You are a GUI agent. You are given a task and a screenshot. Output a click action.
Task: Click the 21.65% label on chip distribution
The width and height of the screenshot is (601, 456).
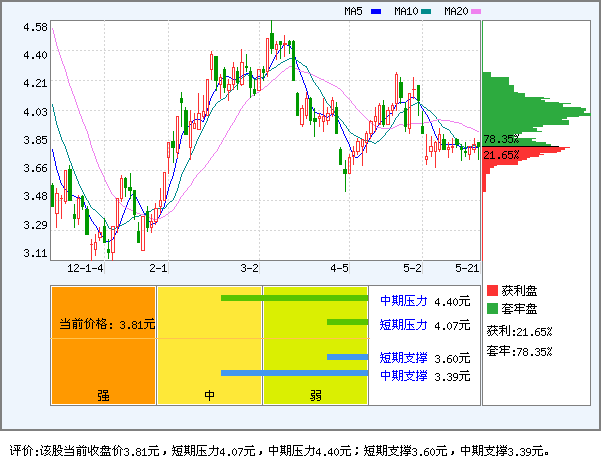[x=501, y=155]
